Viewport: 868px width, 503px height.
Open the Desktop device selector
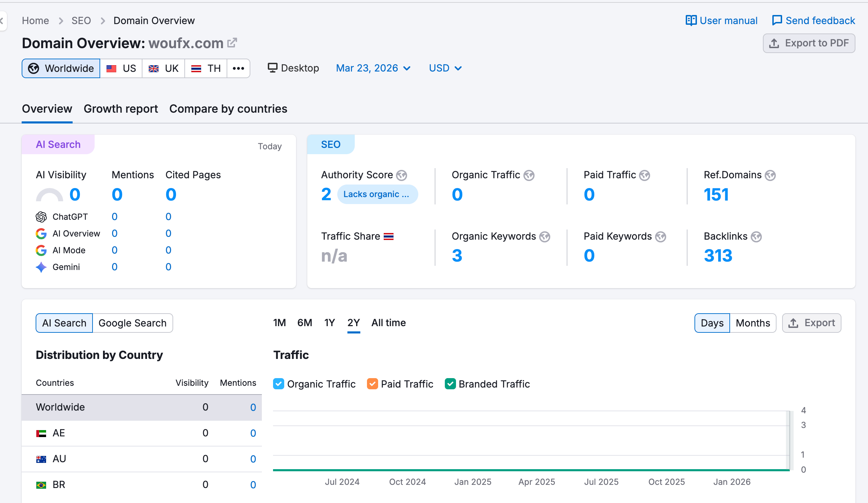(x=293, y=68)
